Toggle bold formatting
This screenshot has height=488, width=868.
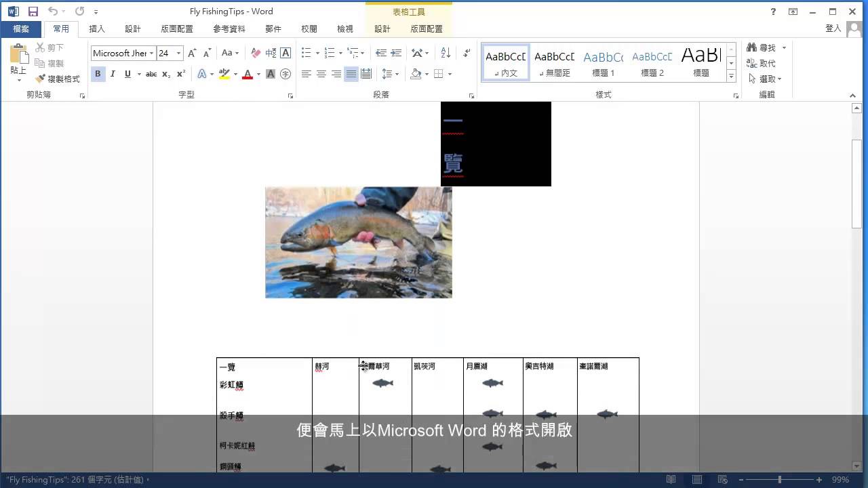(x=98, y=74)
